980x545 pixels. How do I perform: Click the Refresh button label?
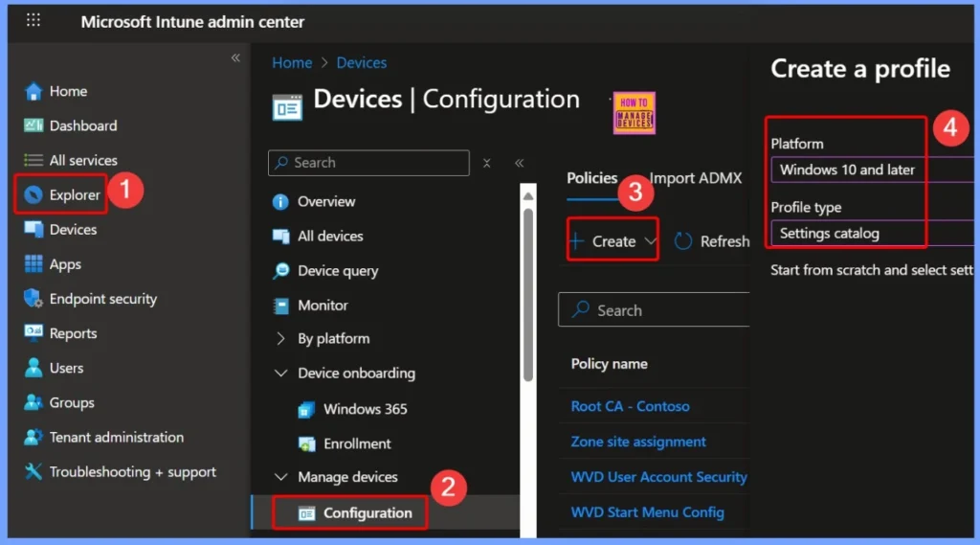click(x=724, y=241)
